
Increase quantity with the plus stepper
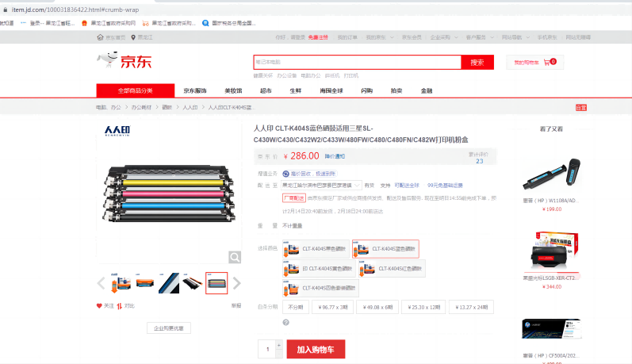click(278, 345)
